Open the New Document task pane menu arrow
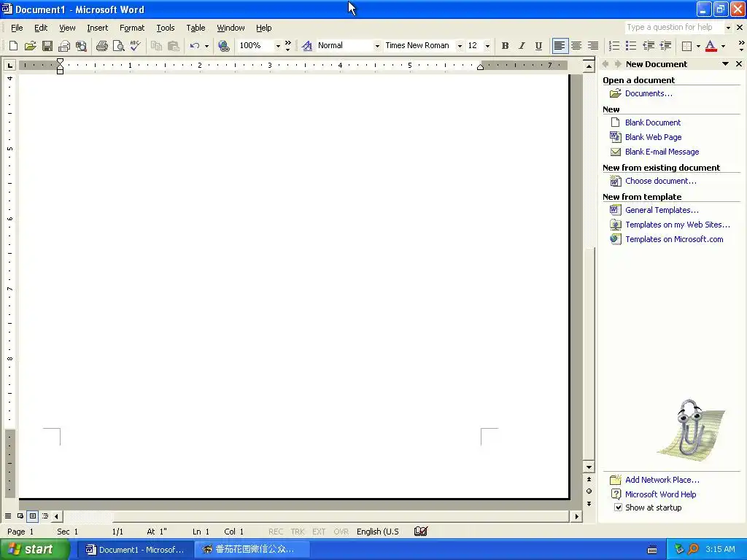The height and width of the screenshot is (560, 747). (725, 64)
